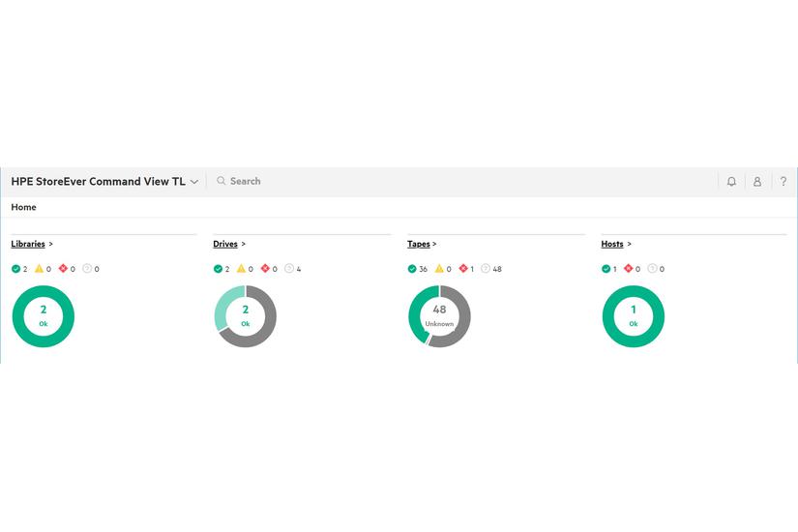Viewport: 798px width, 532px height.
Task: Click the chevron arrow next to Tapes
Action: point(434,245)
